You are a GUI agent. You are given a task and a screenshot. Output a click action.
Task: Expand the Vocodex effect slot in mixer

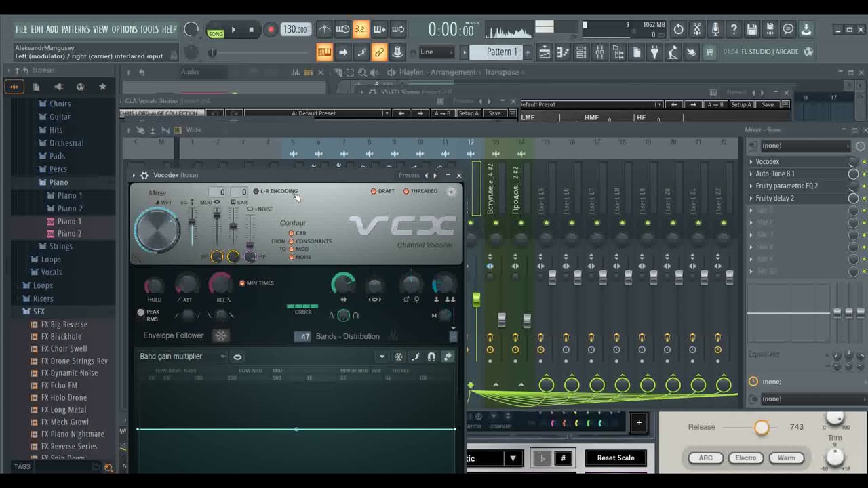coord(751,161)
